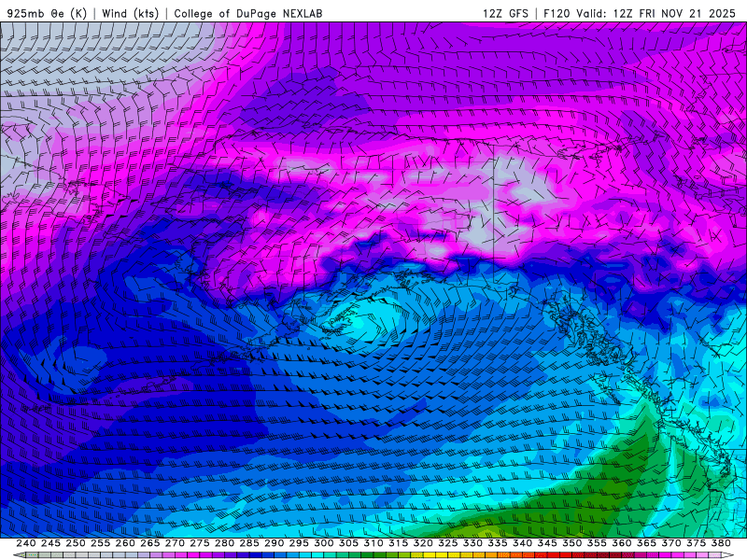Click the 285 scale label

pyautogui.click(x=249, y=543)
